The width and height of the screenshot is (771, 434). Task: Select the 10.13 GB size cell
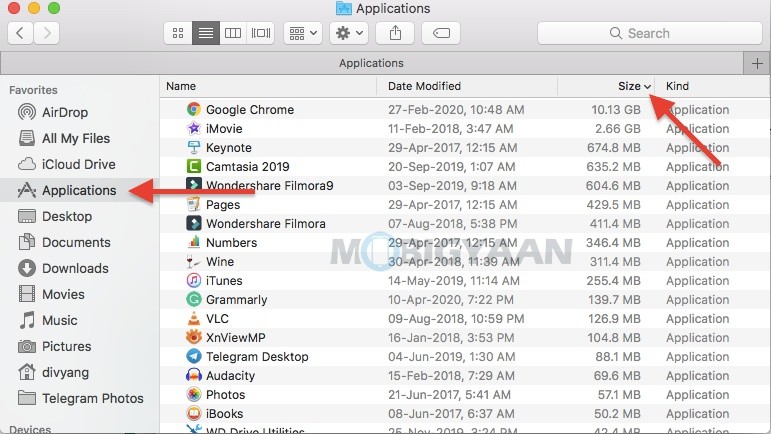click(616, 110)
